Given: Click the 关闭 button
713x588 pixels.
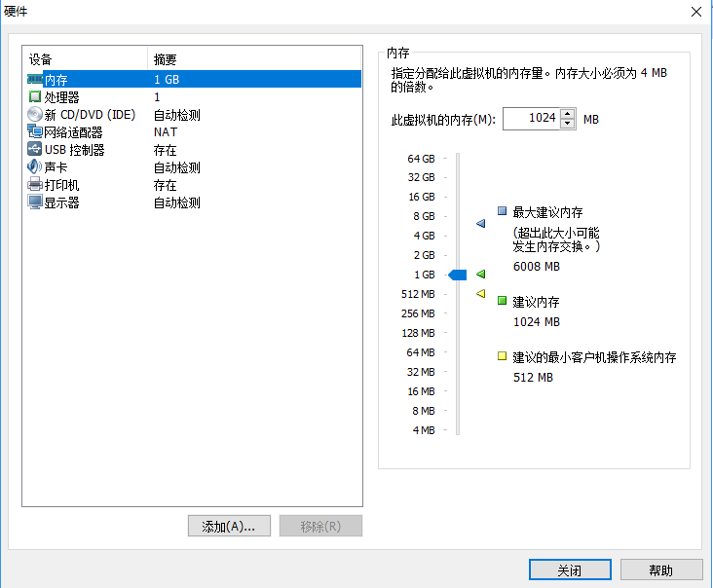Looking at the screenshot, I should point(570,570).
